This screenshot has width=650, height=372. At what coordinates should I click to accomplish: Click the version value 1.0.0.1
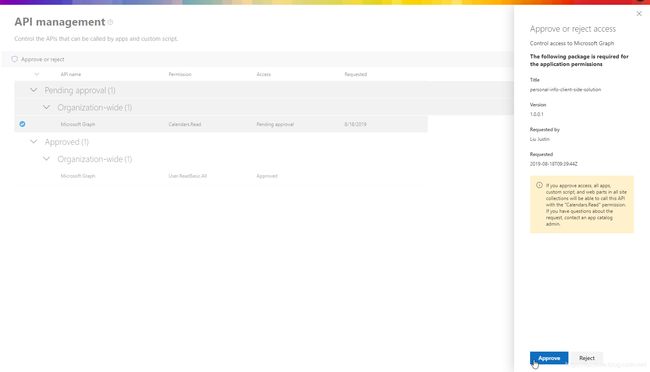pyautogui.click(x=536, y=114)
